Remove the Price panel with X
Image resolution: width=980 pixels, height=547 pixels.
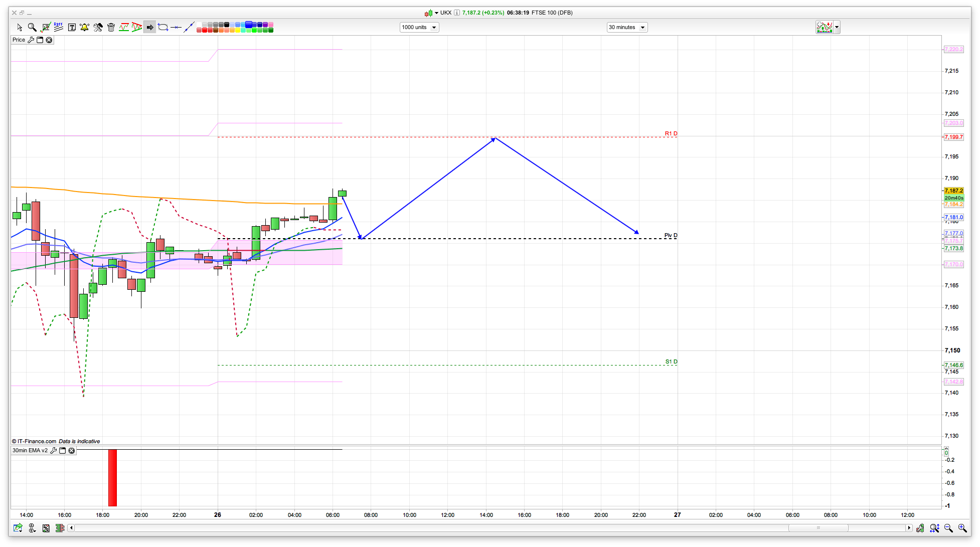[49, 40]
